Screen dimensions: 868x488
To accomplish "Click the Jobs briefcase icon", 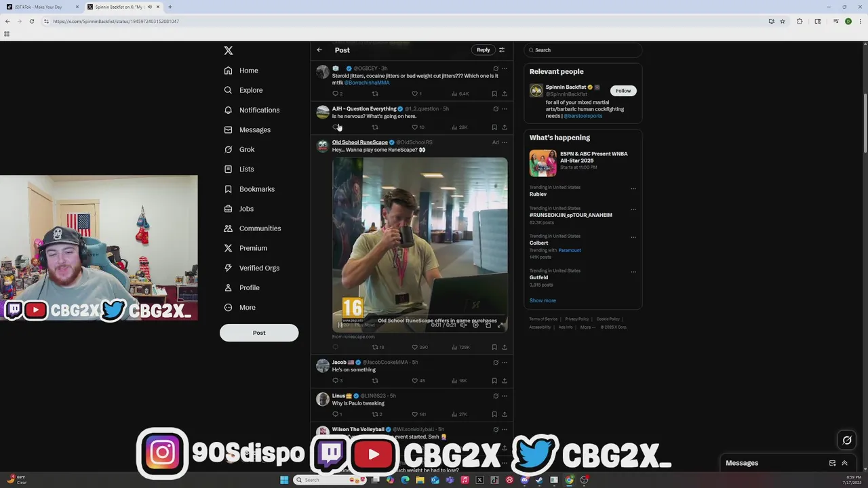I will 228,209.
